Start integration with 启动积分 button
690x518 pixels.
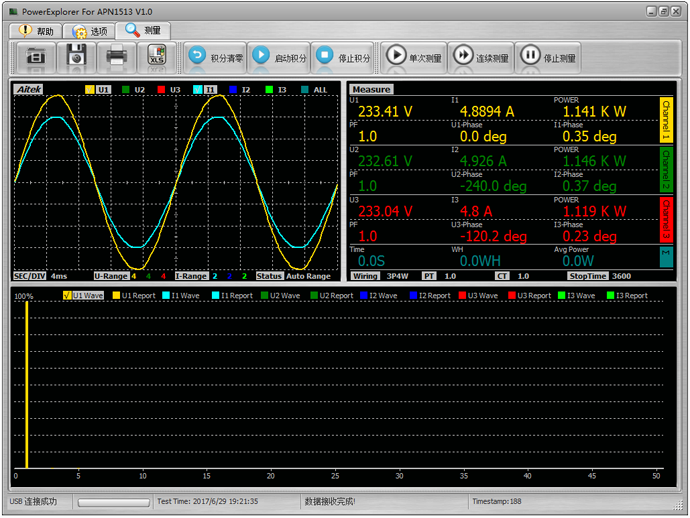pos(279,57)
